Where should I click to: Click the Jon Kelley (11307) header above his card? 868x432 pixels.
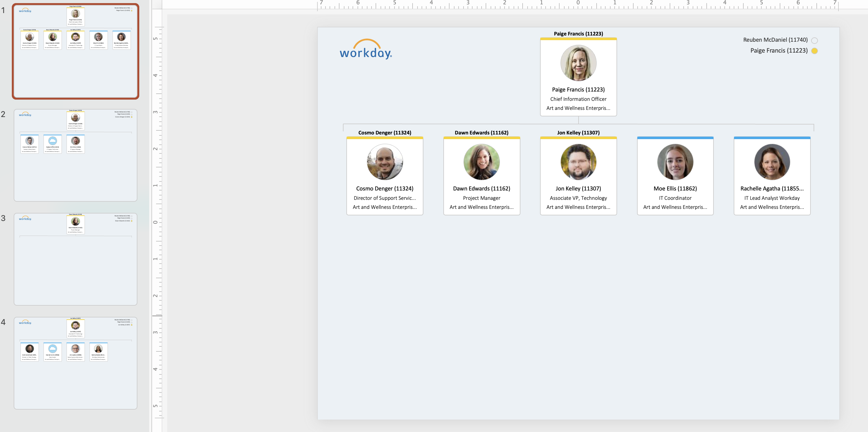(578, 133)
